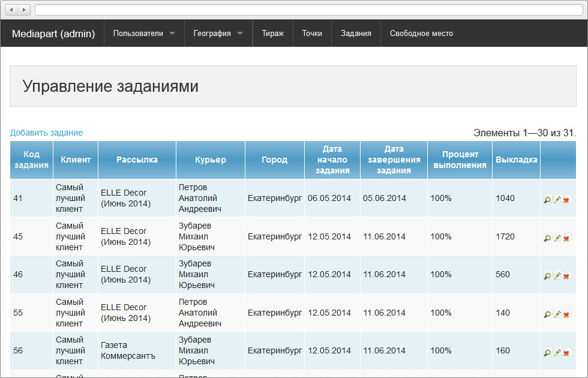Viewport: 588px width, 378px height.
Task: Delete task 45 with the red cross
Action: pos(566,238)
